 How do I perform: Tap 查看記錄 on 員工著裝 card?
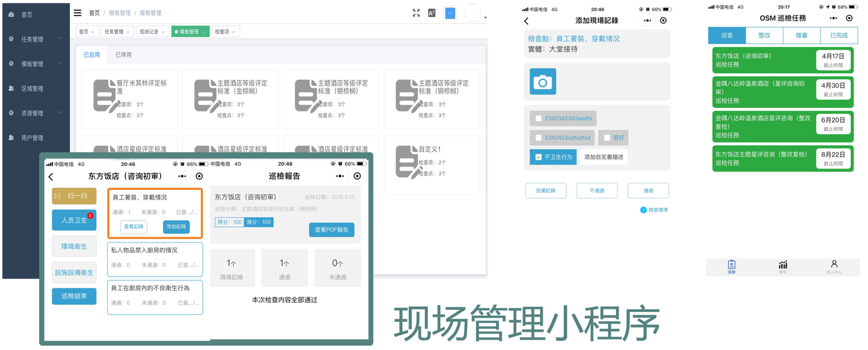pos(133,226)
